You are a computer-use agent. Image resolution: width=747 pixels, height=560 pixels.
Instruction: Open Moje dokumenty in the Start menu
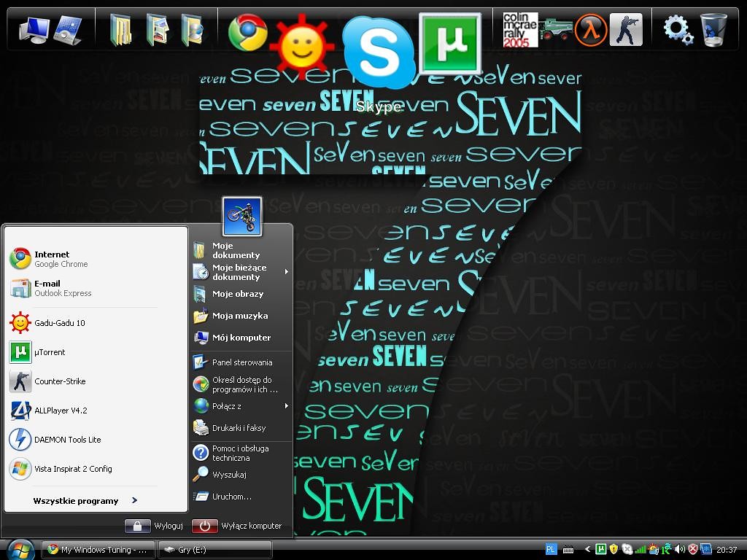241,250
